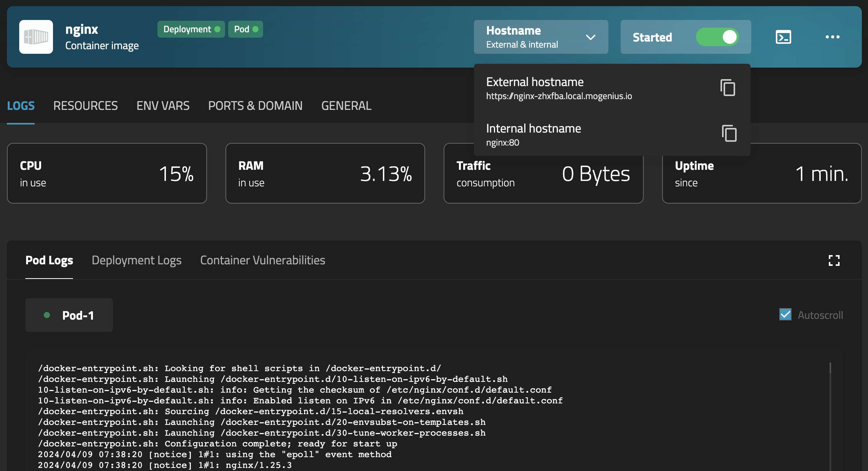868x471 pixels.
Task: Open the three-dot more options menu
Action: [x=832, y=37]
